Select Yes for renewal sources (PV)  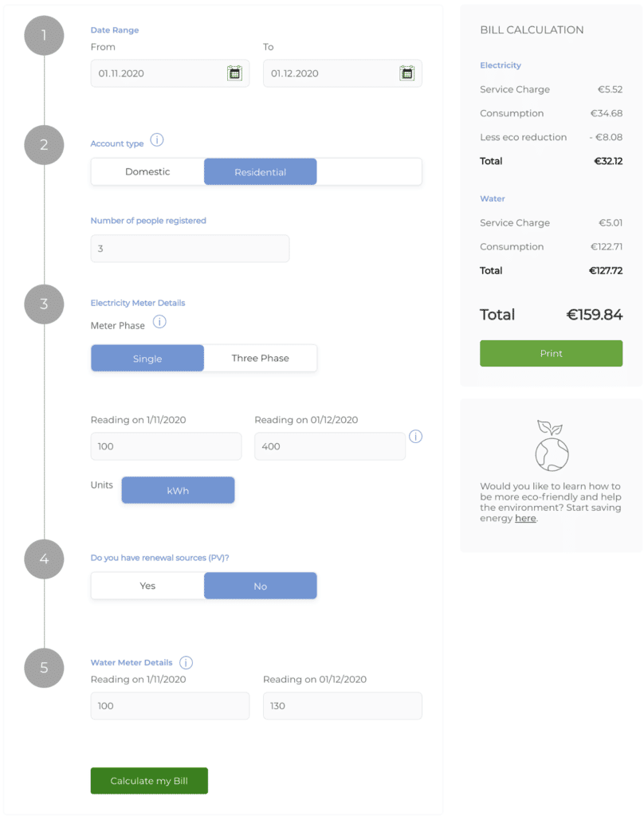point(147,586)
